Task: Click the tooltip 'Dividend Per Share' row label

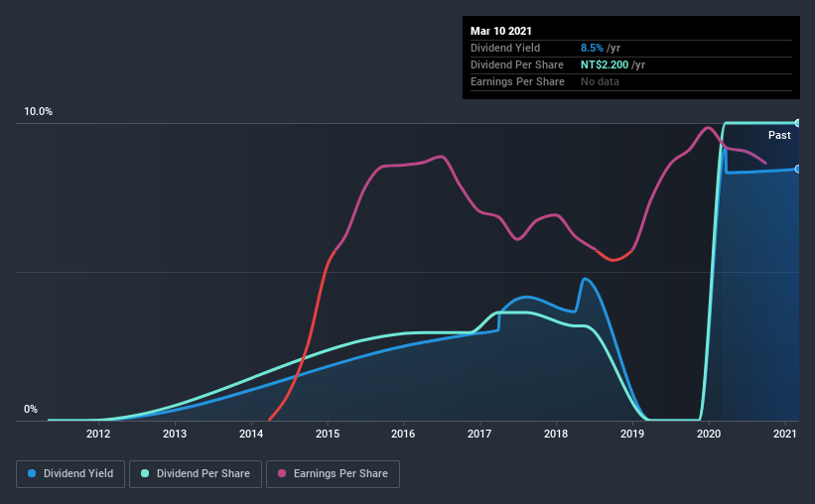Action: (x=516, y=64)
